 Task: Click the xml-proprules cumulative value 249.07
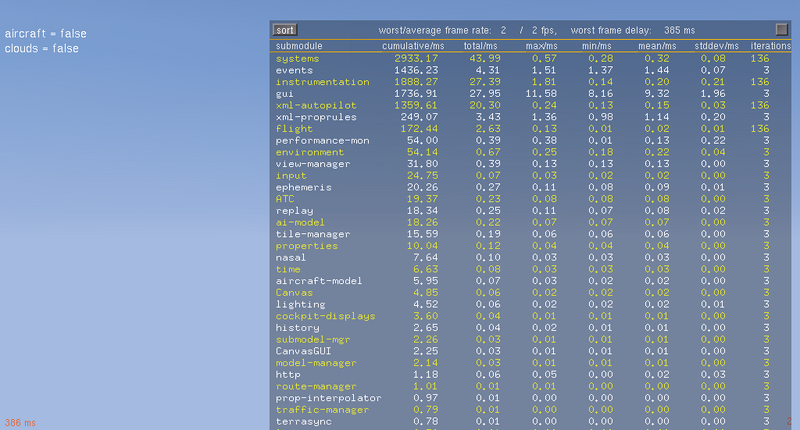point(419,117)
